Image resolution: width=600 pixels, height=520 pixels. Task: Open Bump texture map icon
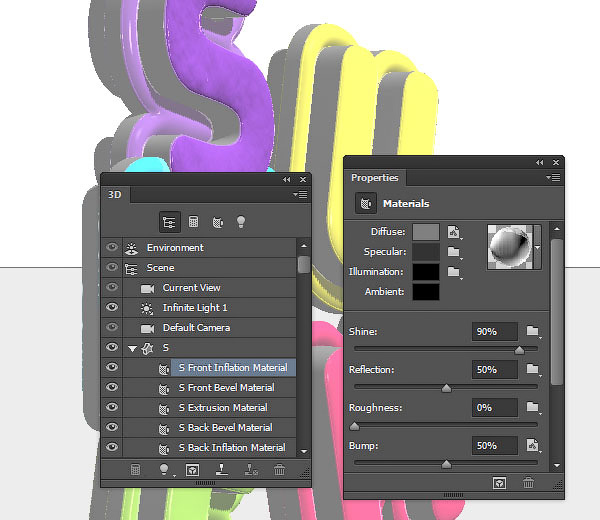533,446
